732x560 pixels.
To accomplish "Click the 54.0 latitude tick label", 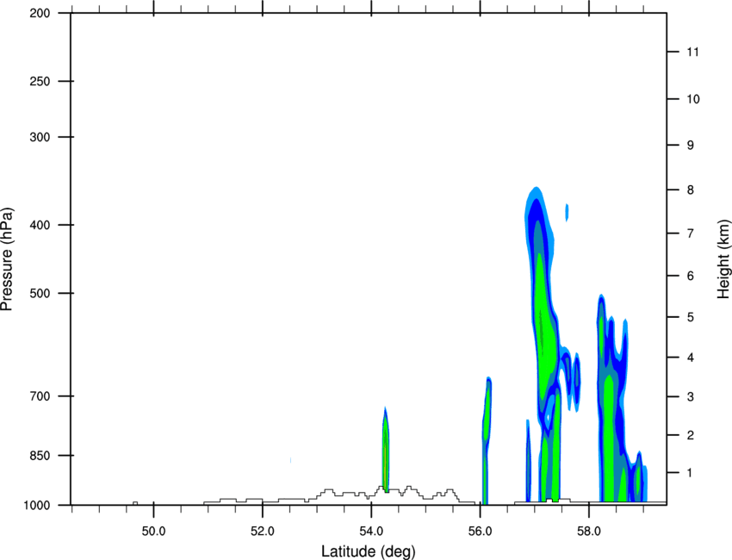I will 371,532.
